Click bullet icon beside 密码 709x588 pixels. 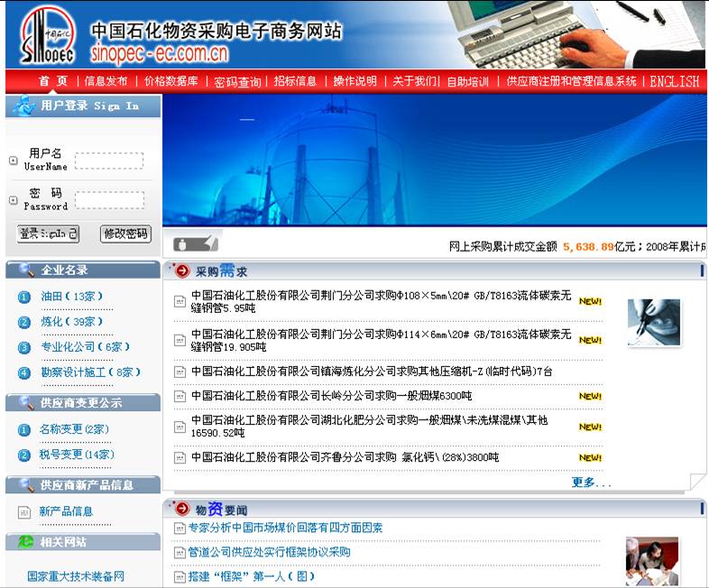14,200
